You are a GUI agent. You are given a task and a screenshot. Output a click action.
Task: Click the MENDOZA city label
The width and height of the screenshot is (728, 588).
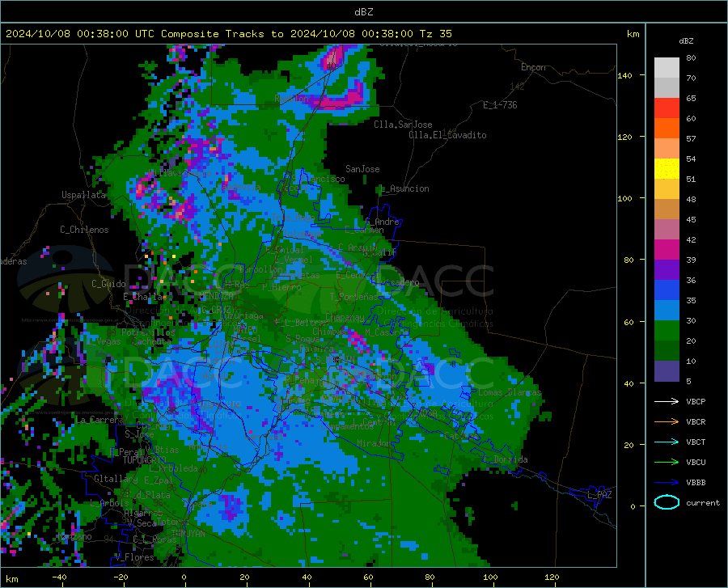[216, 296]
